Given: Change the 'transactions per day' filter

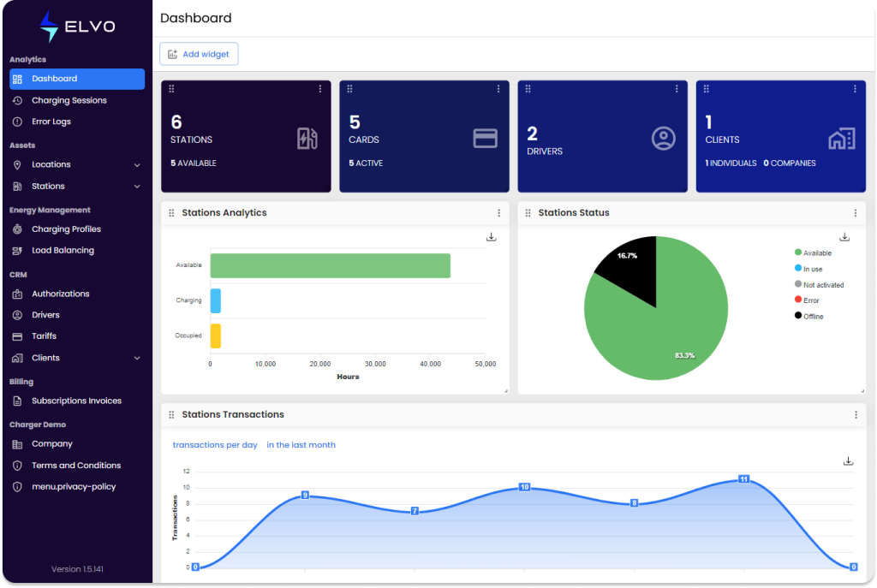Looking at the screenshot, I should point(215,445).
